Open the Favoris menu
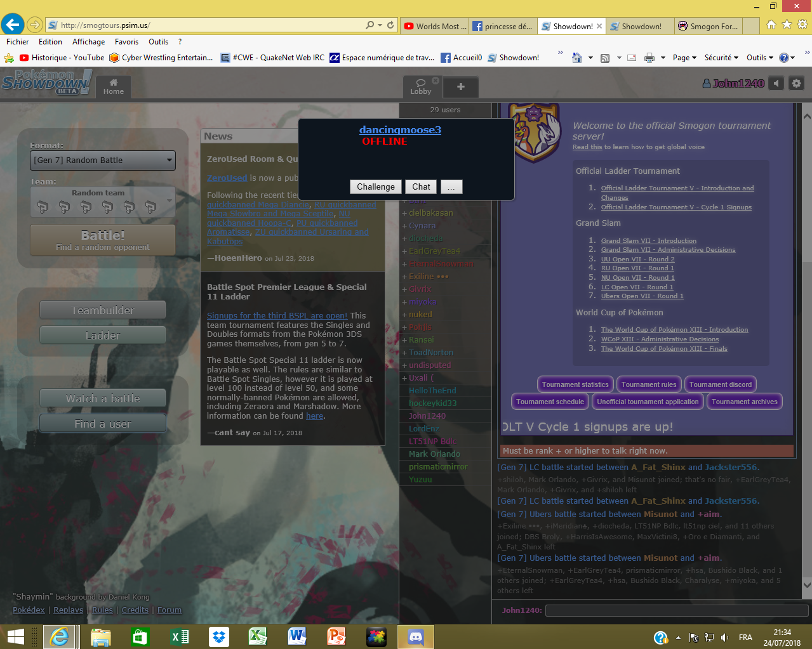 click(x=126, y=42)
